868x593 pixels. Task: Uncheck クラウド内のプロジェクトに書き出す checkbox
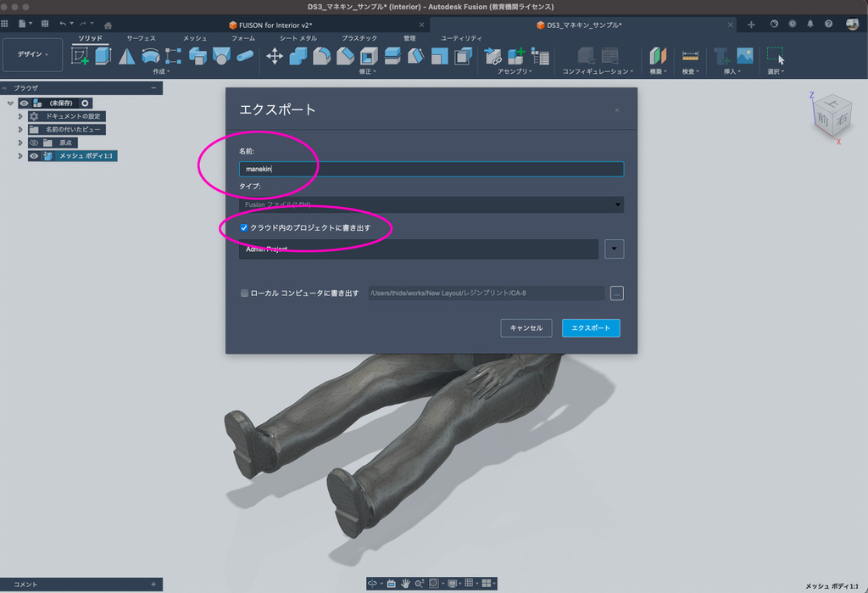click(x=244, y=228)
